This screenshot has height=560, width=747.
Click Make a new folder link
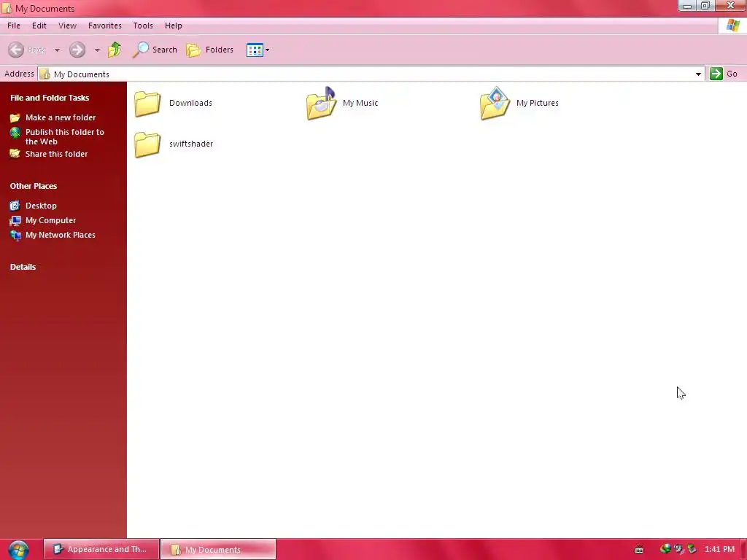pos(61,117)
